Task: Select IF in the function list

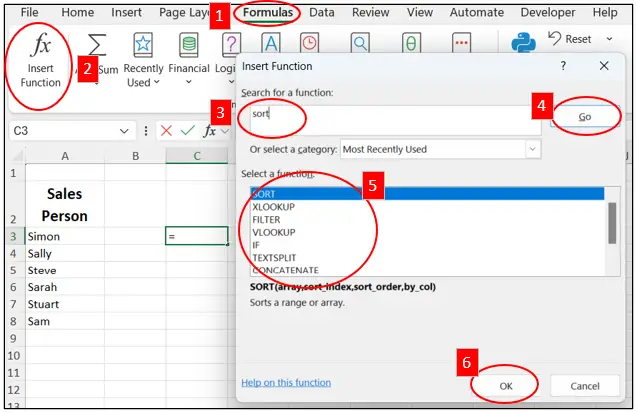Action: pyautogui.click(x=427, y=245)
